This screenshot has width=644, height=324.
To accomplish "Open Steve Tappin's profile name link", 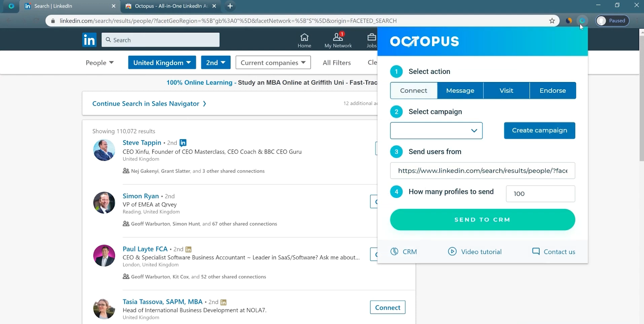I will [142, 143].
